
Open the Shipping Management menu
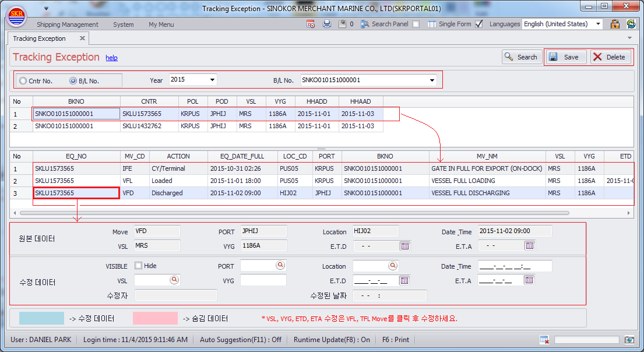[68, 24]
